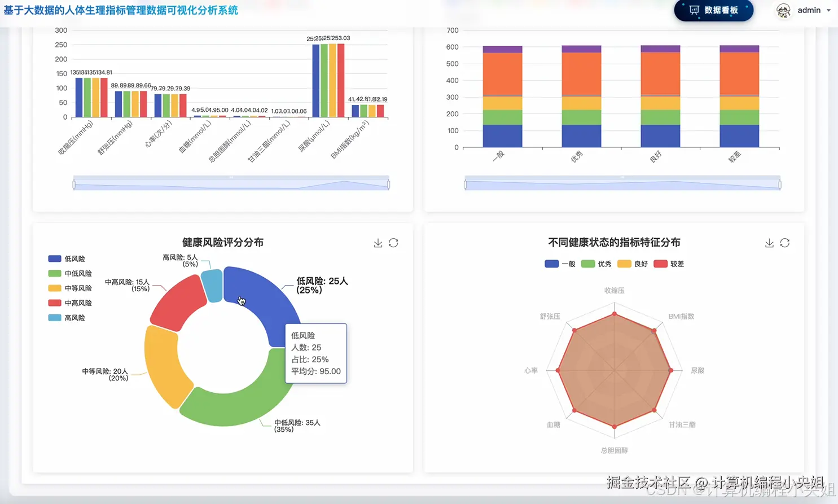Click the 心率 bar group in bar chart
838x504 pixels.
(170, 106)
